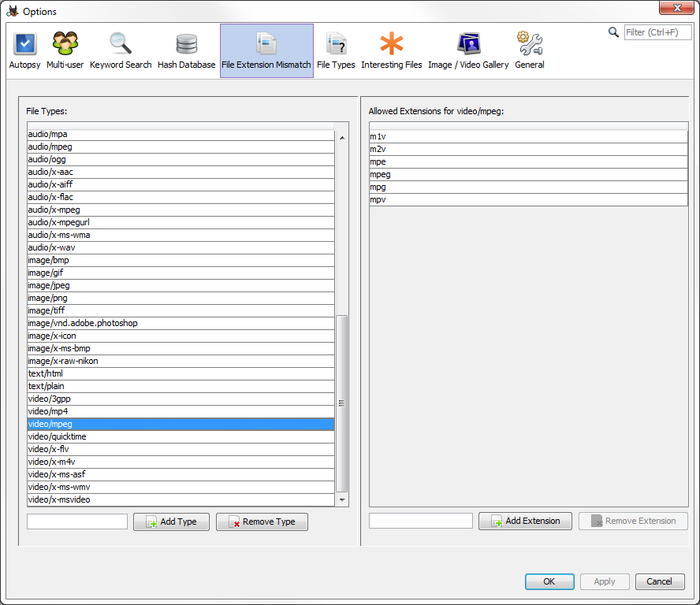Select the Keyword Search options icon

coord(120,47)
